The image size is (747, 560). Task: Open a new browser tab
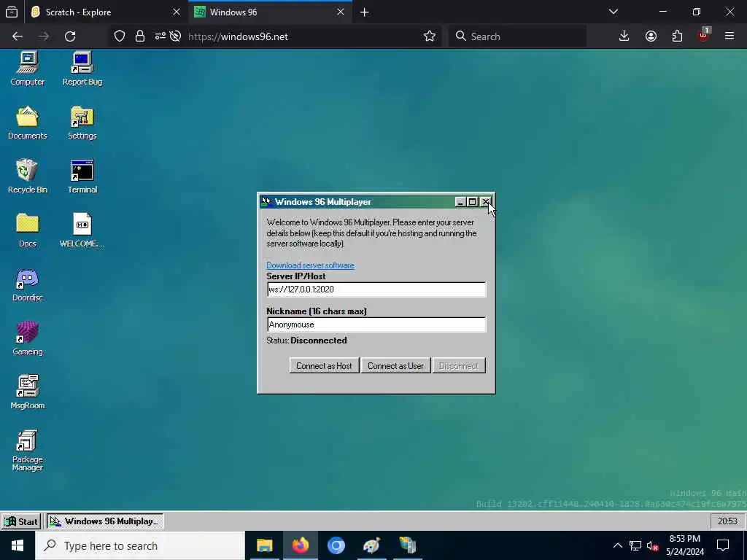pos(365,12)
